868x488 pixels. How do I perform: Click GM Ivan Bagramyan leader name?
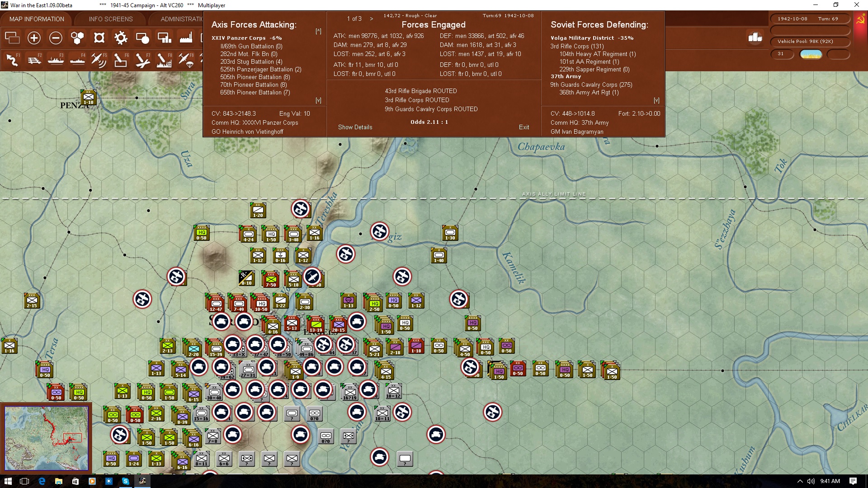(577, 131)
